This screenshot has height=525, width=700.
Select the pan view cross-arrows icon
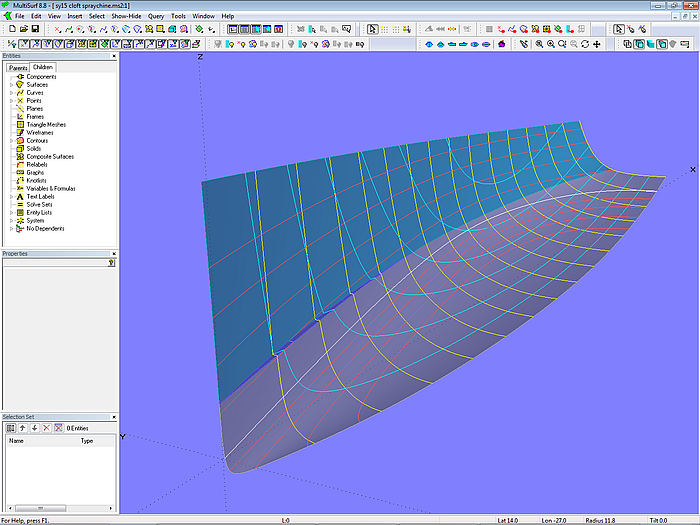pyautogui.click(x=598, y=44)
